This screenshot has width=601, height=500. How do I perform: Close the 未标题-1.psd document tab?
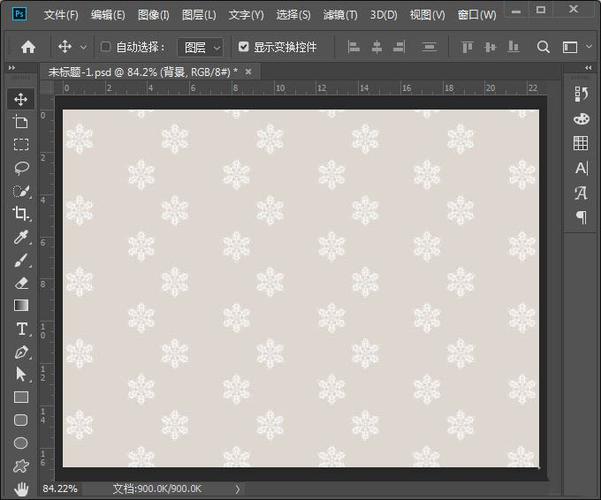click(x=248, y=72)
